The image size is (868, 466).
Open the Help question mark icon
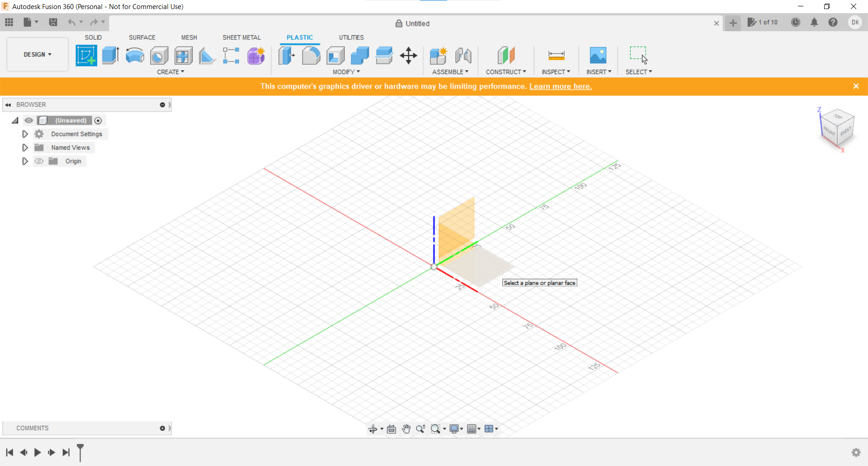tap(833, 22)
